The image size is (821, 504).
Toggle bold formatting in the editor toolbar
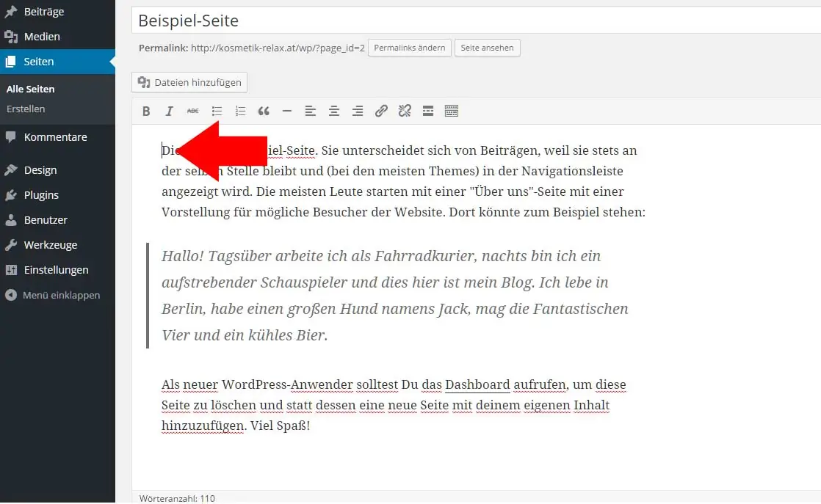tap(146, 111)
